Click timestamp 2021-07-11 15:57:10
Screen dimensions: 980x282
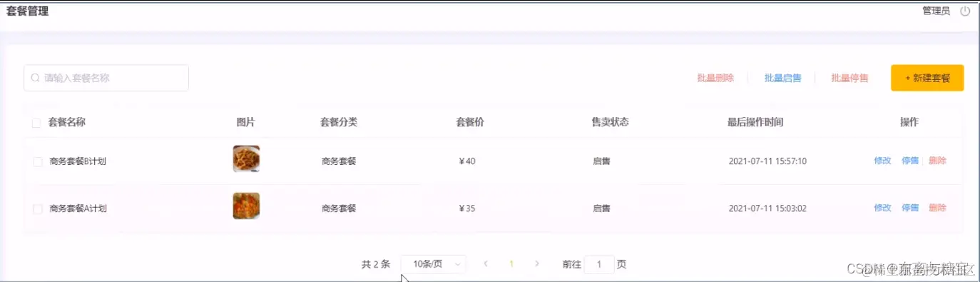(x=767, y=161)
